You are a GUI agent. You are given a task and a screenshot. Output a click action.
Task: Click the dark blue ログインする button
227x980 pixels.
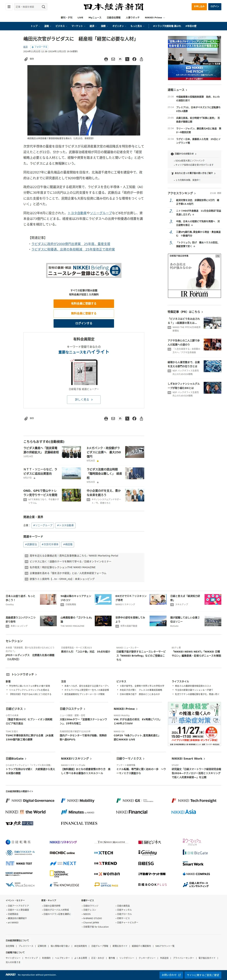tap(84, 323)
